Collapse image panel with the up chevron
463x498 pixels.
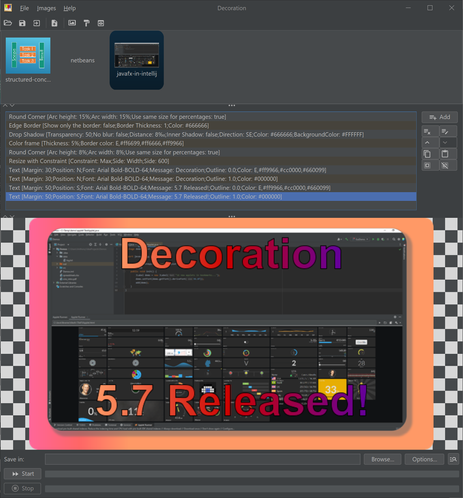click(5, 105)
